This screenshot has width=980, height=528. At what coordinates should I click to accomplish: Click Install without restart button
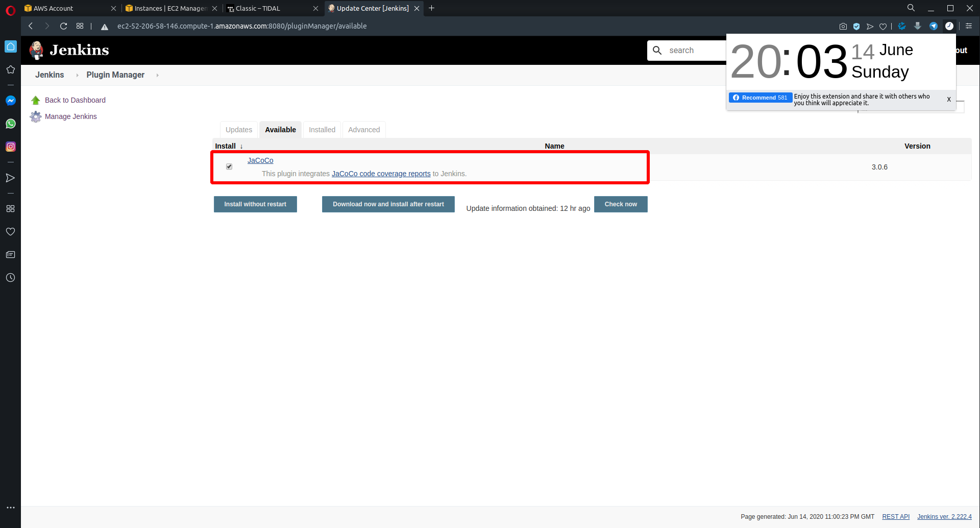point(255,204)
